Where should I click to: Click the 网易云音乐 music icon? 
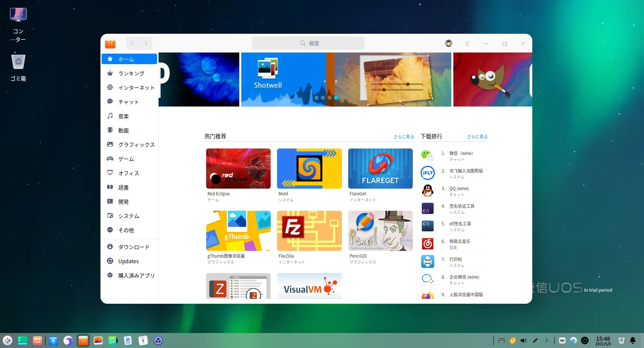point(427,244)
